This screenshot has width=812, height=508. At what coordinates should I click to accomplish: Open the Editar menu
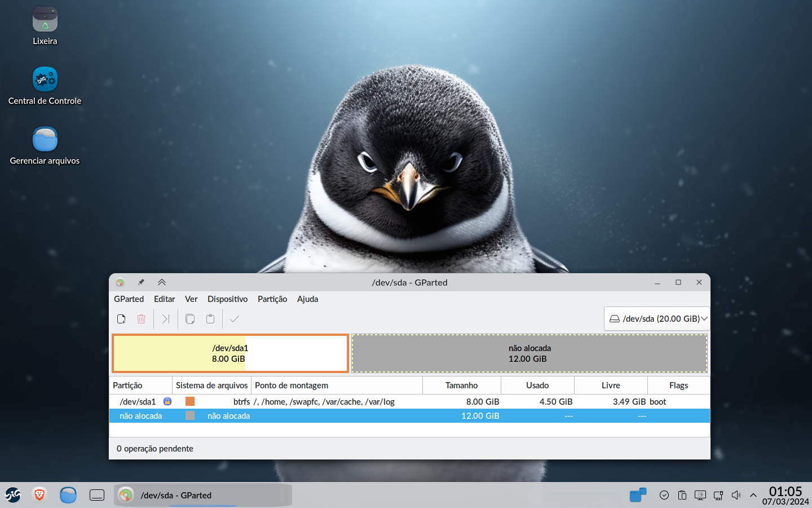pos(165,299)
